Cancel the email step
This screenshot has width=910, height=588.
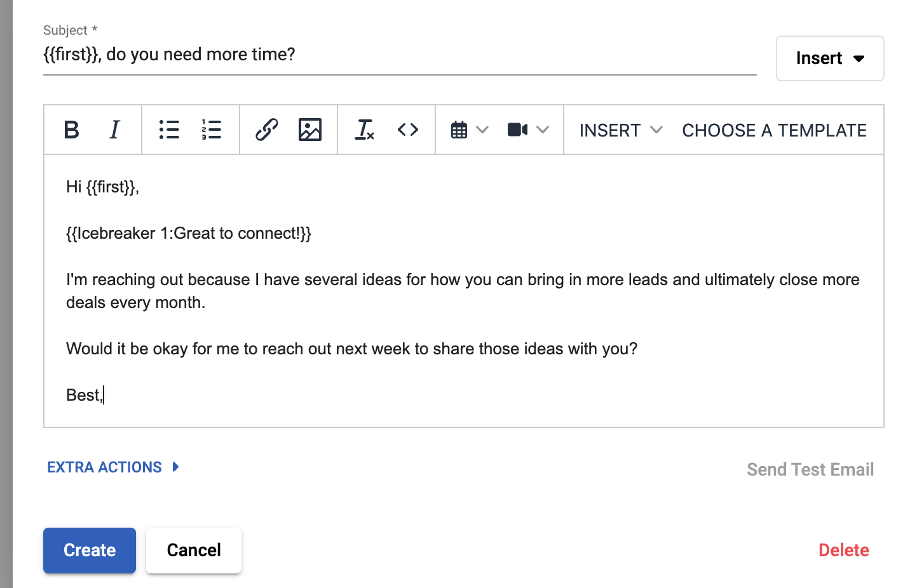[x=194, y=550]
